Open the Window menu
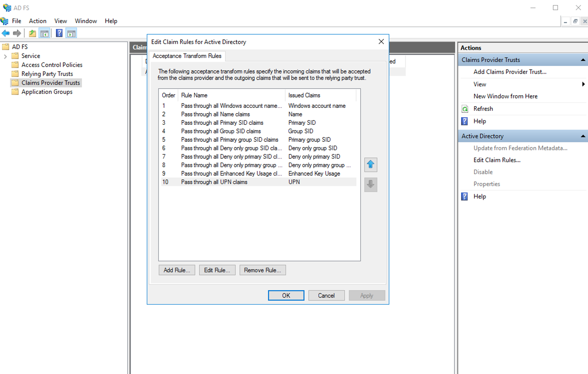Screen dimensions: 588x374 [x=86, y=21]
